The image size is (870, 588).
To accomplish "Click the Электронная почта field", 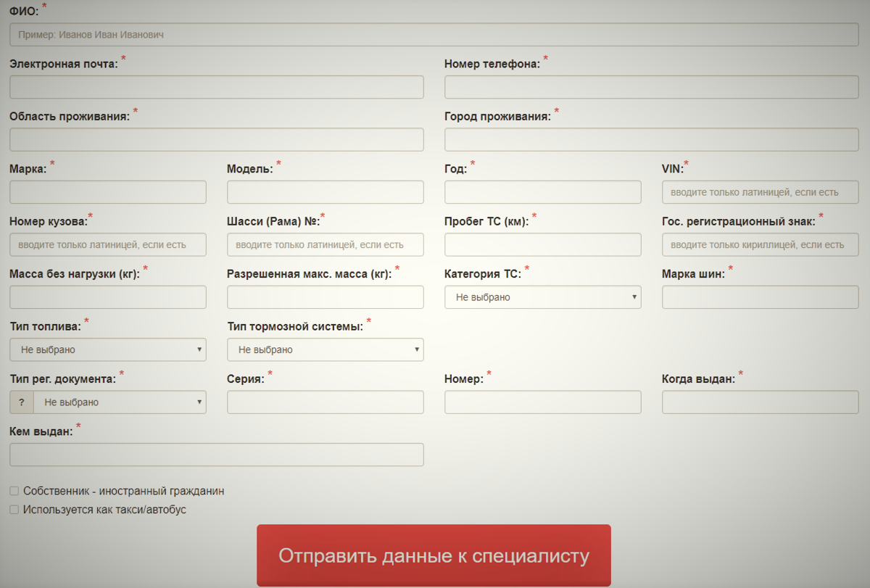I will 217,87.
